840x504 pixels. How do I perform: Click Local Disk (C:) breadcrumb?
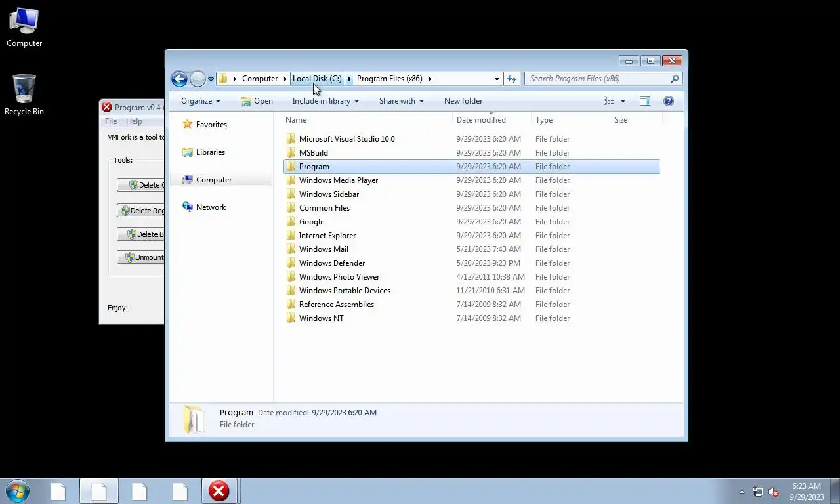(x=317, y=79)
